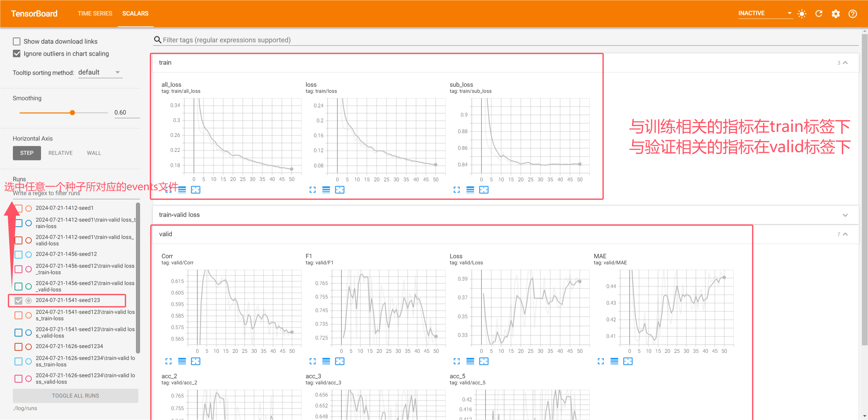Open the INACTIVE plugins dropdown

pyautogui.click(x=765, y=13)
